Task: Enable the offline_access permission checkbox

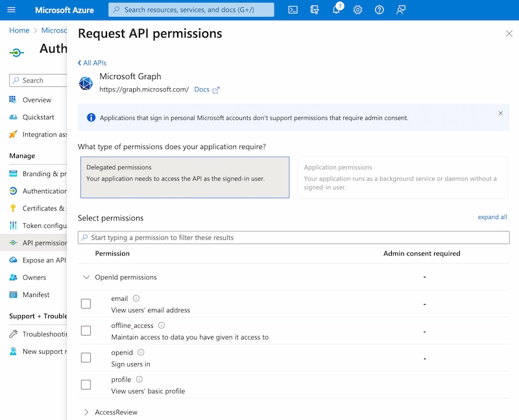Action: pos(86,331)
